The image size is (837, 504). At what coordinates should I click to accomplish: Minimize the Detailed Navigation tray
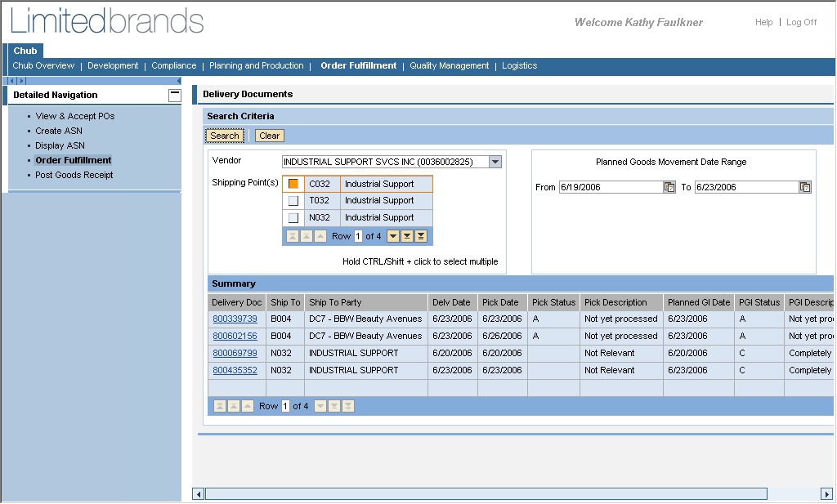coord(175,96)
